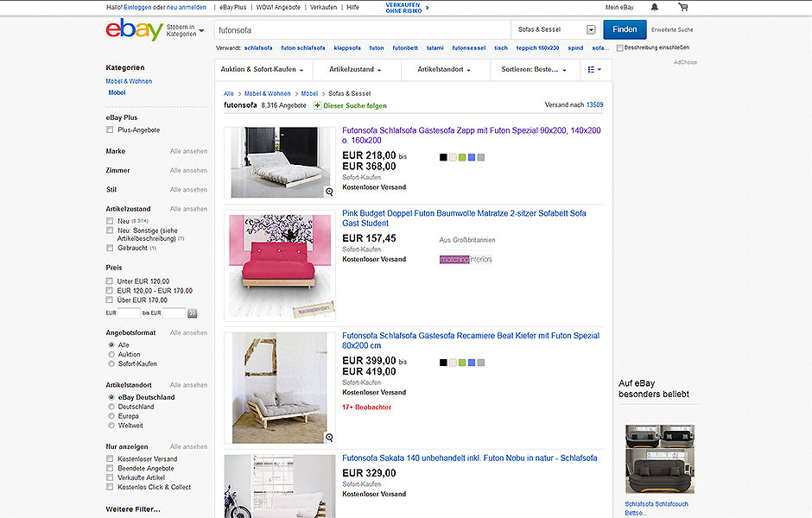Click the green plus follow-search icon

click(x=317, y=105)
